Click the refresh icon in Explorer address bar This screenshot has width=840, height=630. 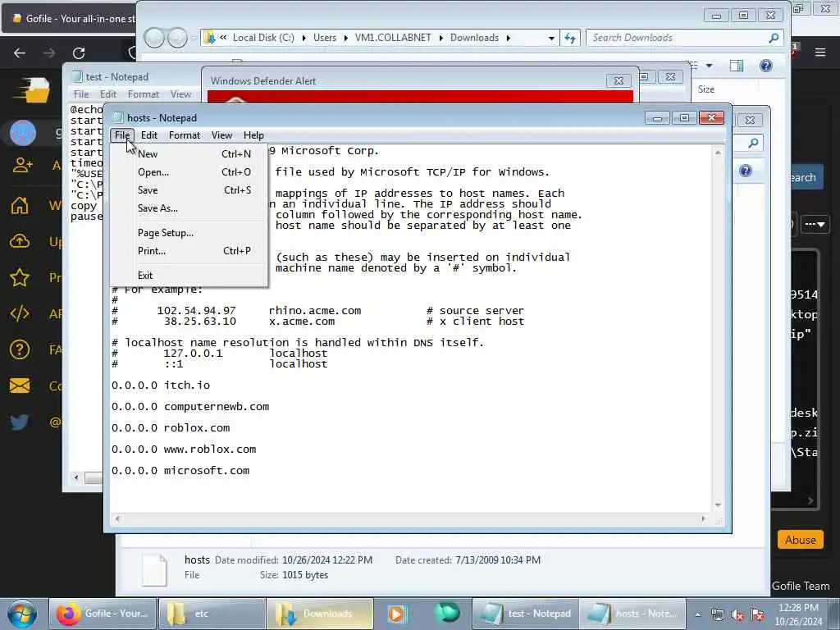569,38
